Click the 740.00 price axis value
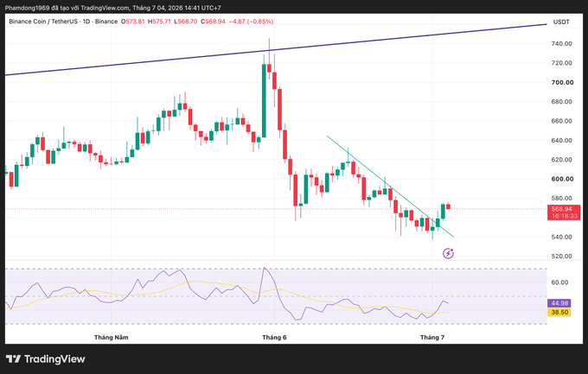The width and height of the screenshot is (588, 374). (x=561, y=44)
